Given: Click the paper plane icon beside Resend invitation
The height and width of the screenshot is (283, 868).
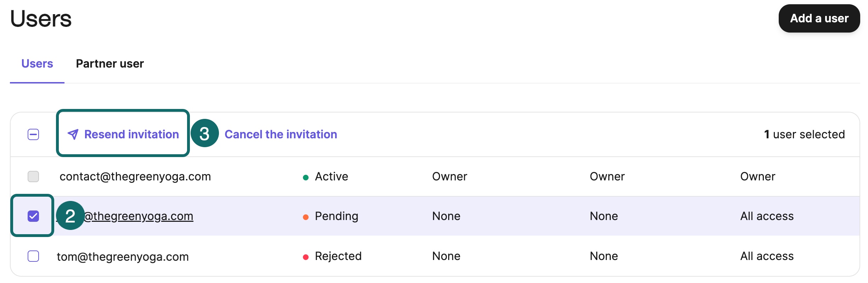Looking at the screenshot, I should [73, 134].
